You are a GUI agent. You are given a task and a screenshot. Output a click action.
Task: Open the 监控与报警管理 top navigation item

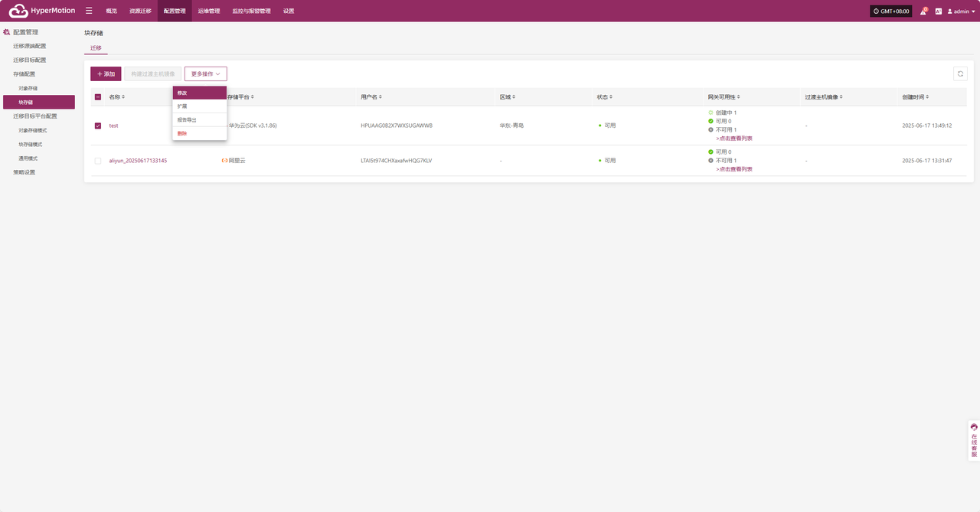coord(251,11)
